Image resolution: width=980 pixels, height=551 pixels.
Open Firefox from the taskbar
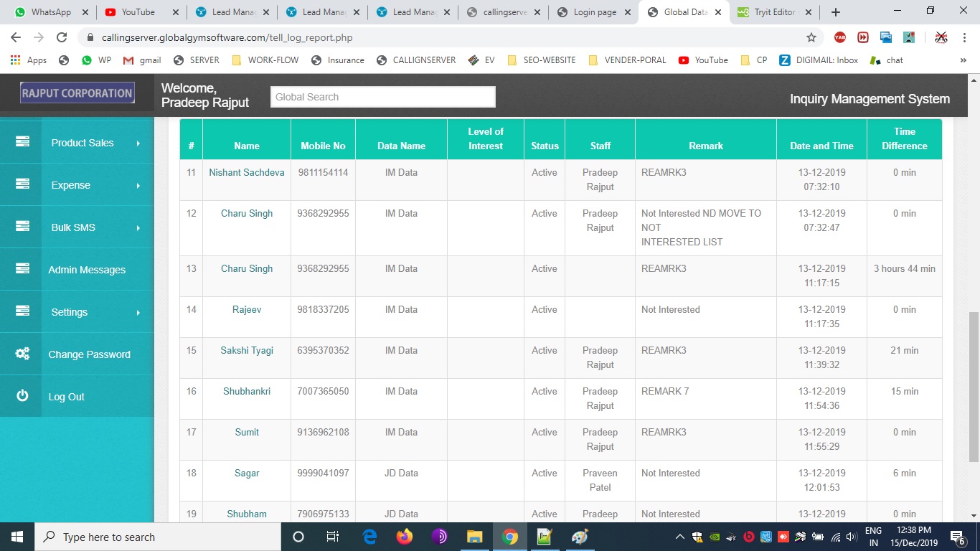405,537
